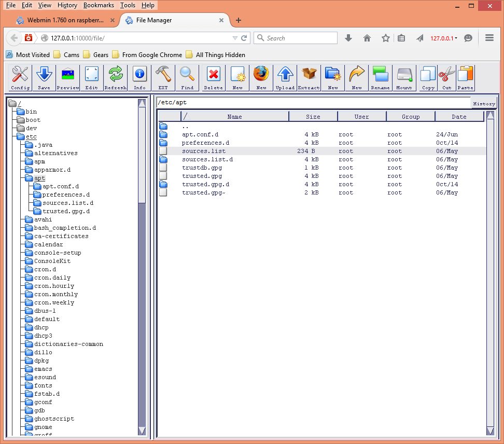This screenshot has height=444, width=504.
Task: Expand the alternatives folder in tree
Action: [x=55, y=153]
